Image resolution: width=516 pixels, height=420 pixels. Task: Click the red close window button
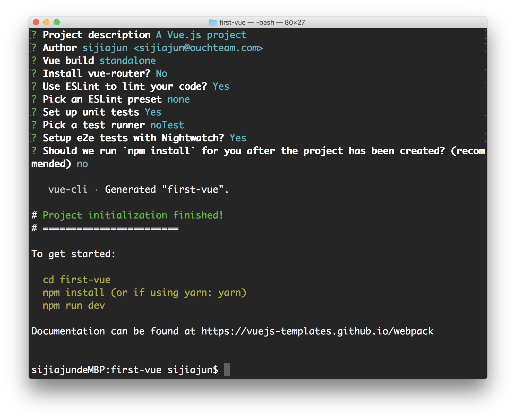[x=36, y=22]
